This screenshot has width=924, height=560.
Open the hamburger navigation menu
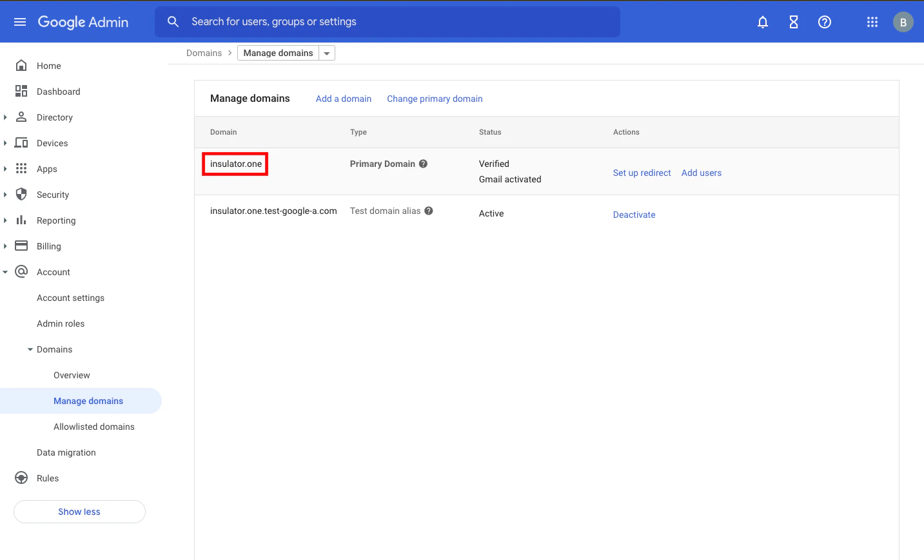coord(19,21)
